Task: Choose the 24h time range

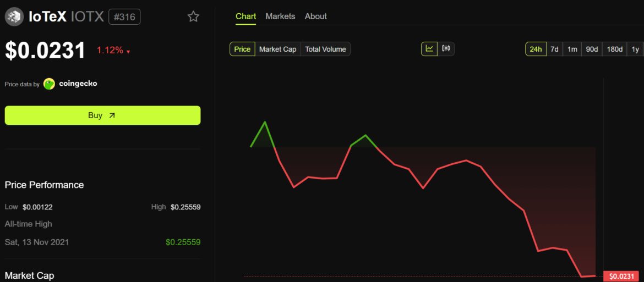Action: point(536,49)
